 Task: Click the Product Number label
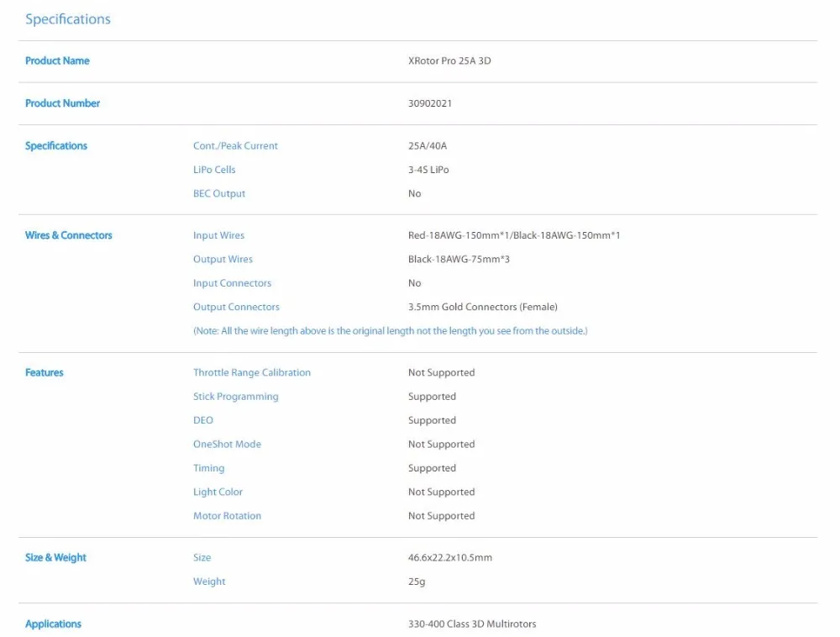click(63, 103)
